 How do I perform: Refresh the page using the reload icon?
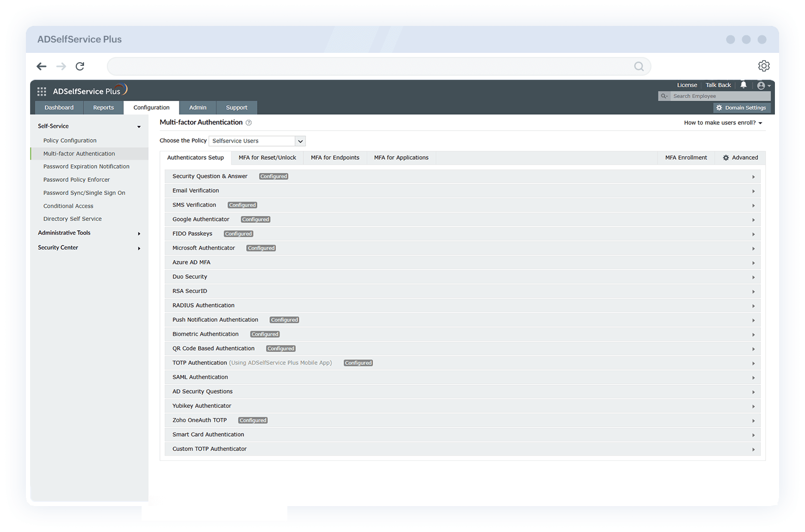pyautogui.click(x=80, y=66)
